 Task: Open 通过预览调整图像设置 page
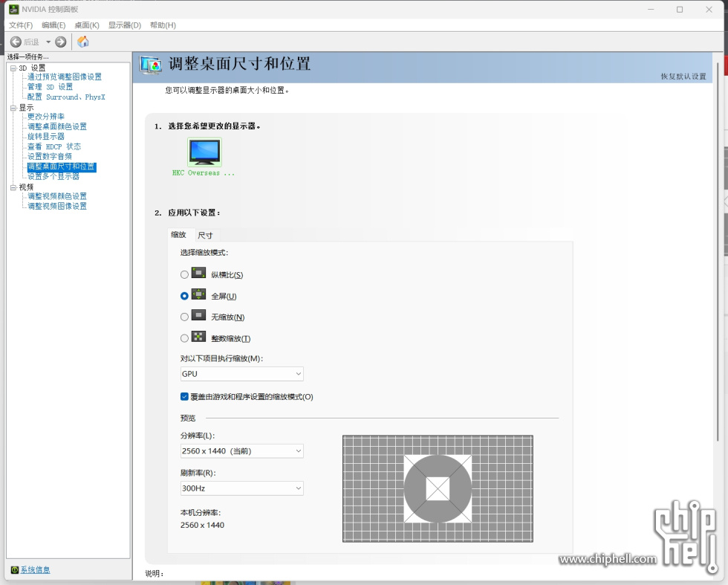(x=65, y=77)
